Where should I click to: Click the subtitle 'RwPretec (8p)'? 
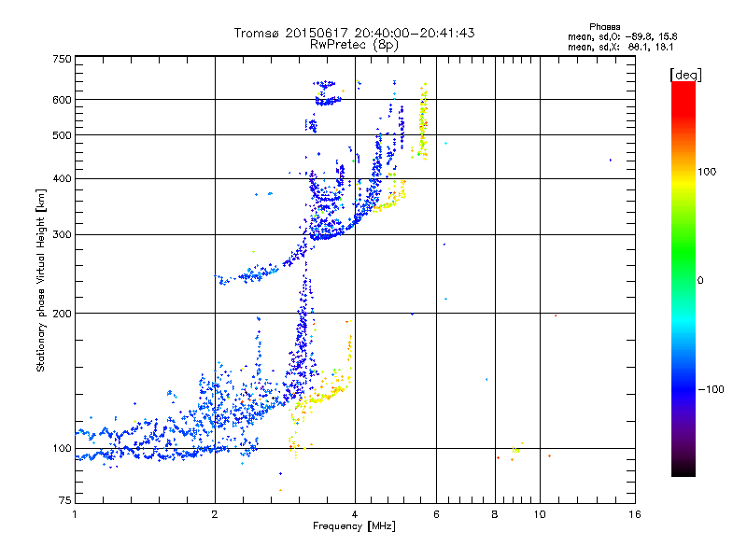tap(354, 45)
